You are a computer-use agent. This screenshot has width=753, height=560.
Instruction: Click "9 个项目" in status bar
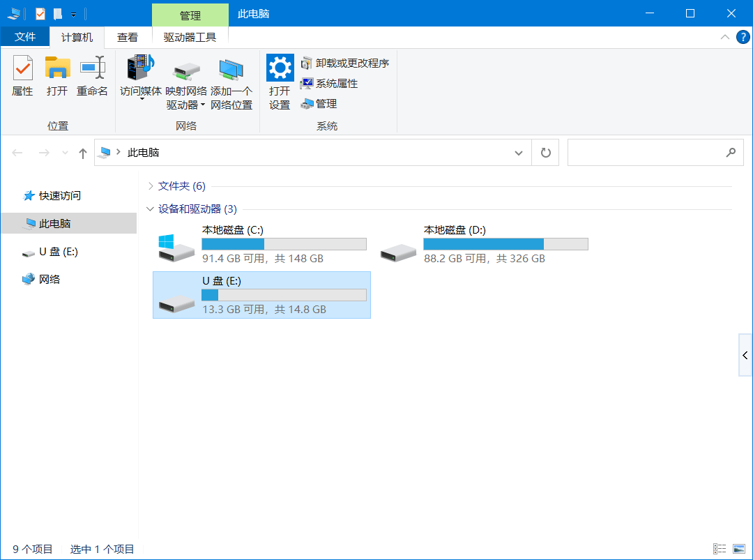point(33,549)
